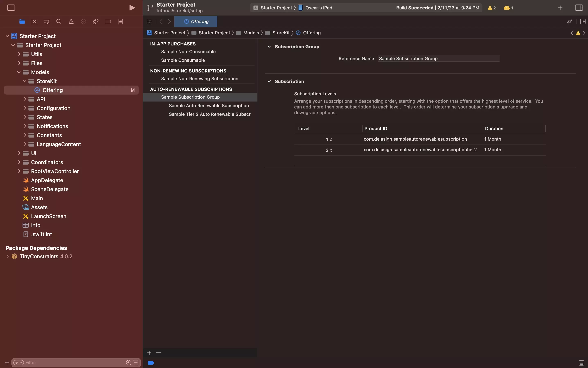Collapse the Models folder

(x=19, y=72)
